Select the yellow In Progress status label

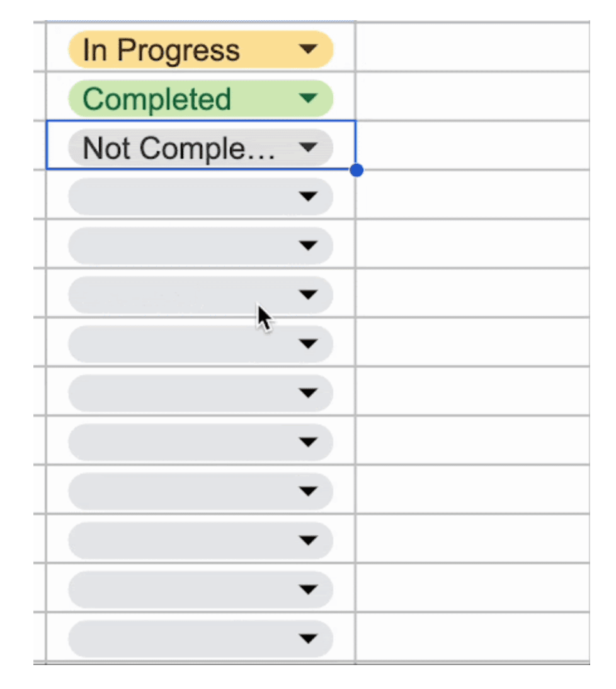(161, 50)
